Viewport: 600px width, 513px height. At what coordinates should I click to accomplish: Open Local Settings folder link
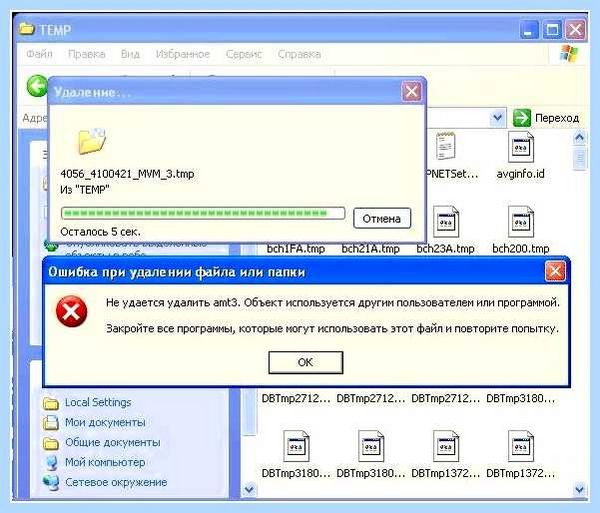[98, 402]
